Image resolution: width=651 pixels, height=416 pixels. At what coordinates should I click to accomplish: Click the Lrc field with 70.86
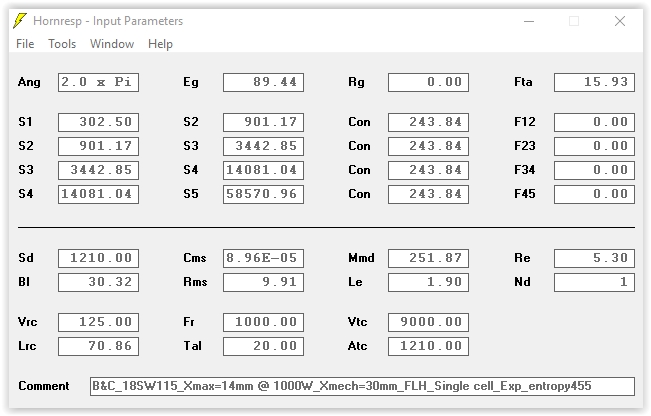98,346
